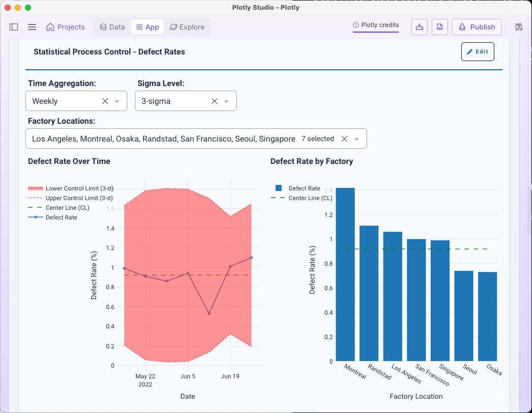Click the download export icon

click(419, 26)
